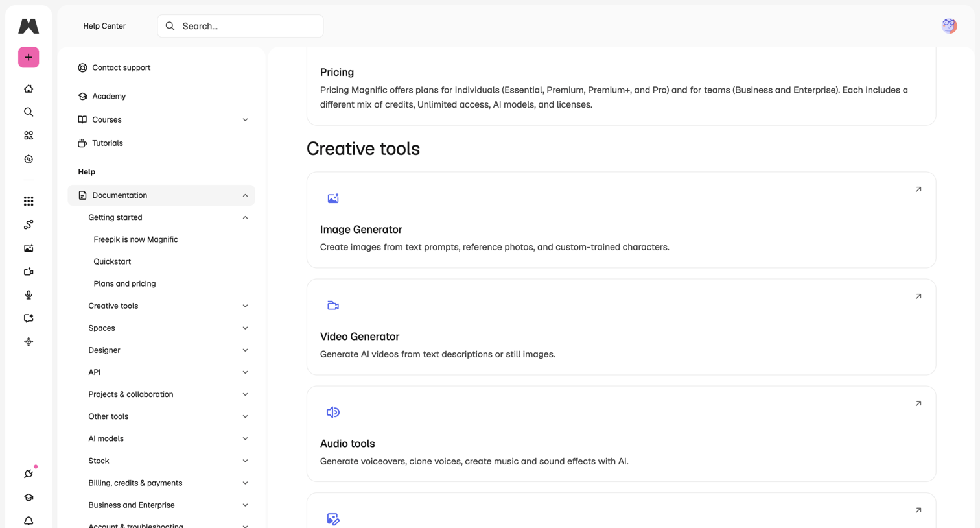Open the microphone audio icon in left rail
Viewport: 980px width, 528px height.
29,295
